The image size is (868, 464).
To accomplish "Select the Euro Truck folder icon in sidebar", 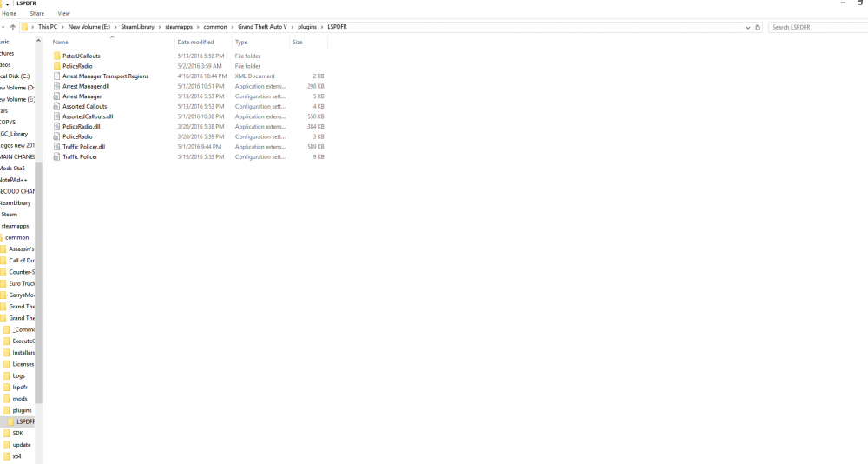I will 3,283.
